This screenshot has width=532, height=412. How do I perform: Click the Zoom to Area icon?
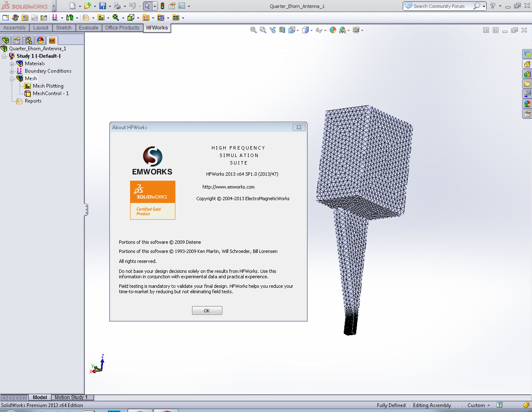pos(263,30)
